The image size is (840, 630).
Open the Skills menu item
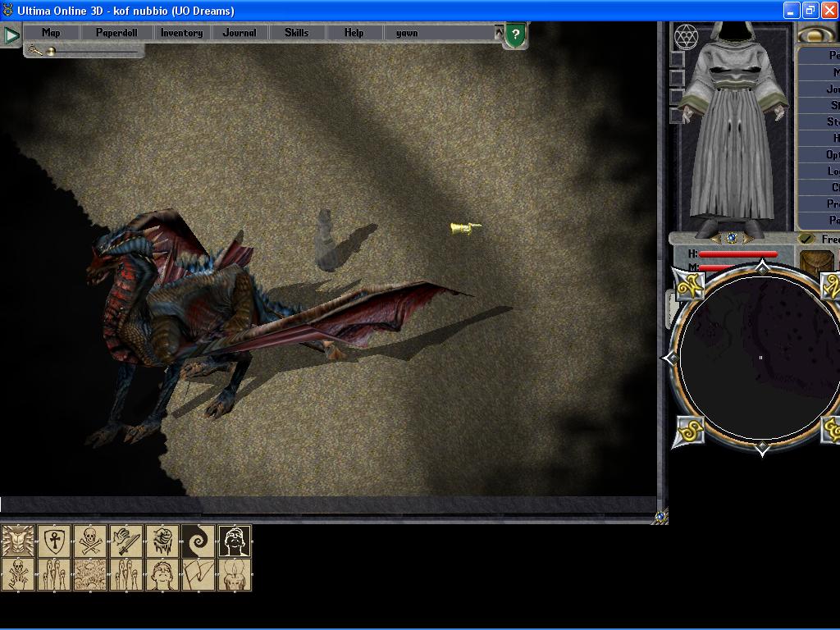pyautogui.click(x=297, y=33)
